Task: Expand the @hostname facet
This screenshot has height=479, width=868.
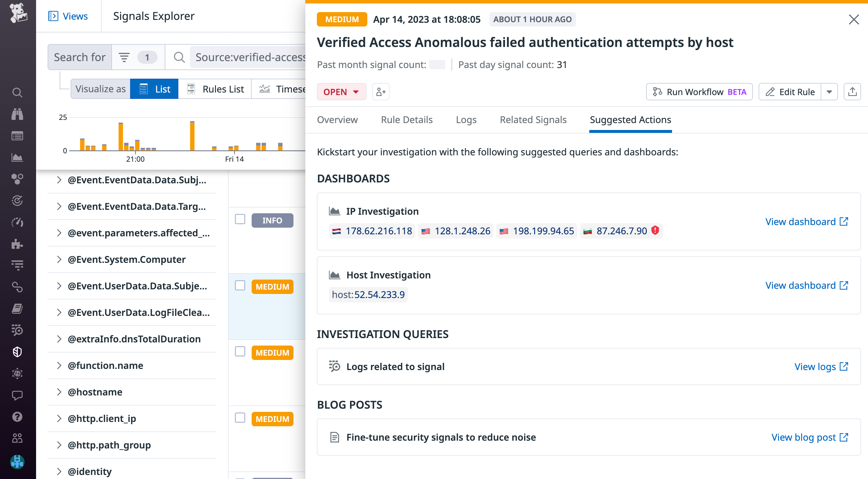Action: coord(60,392)
